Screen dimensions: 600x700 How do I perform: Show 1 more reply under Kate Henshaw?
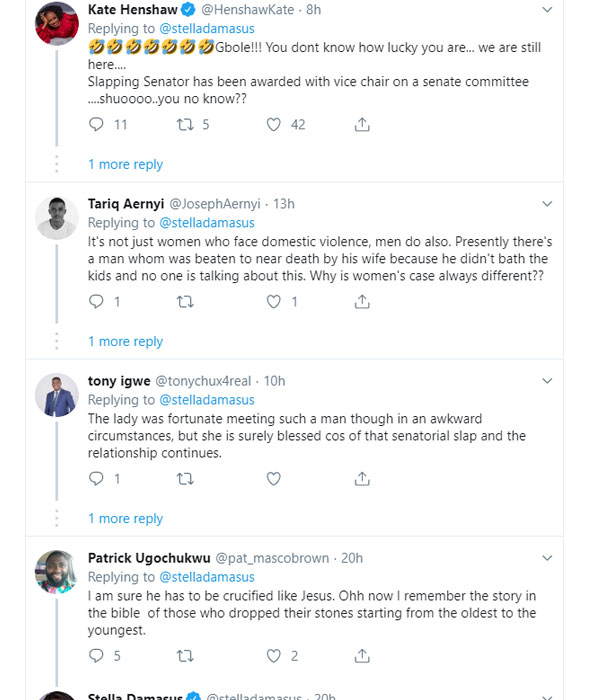[x=125, y=164]
